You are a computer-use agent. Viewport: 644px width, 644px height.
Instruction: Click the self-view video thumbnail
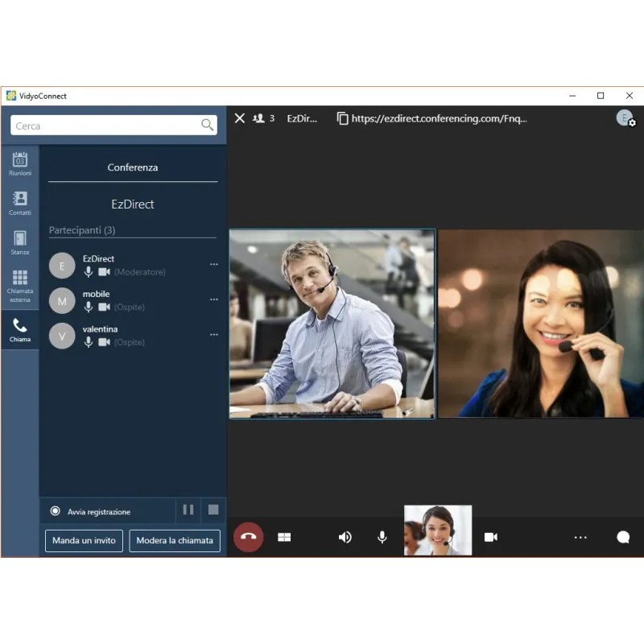pyautogui.click(x=438, y=530)
